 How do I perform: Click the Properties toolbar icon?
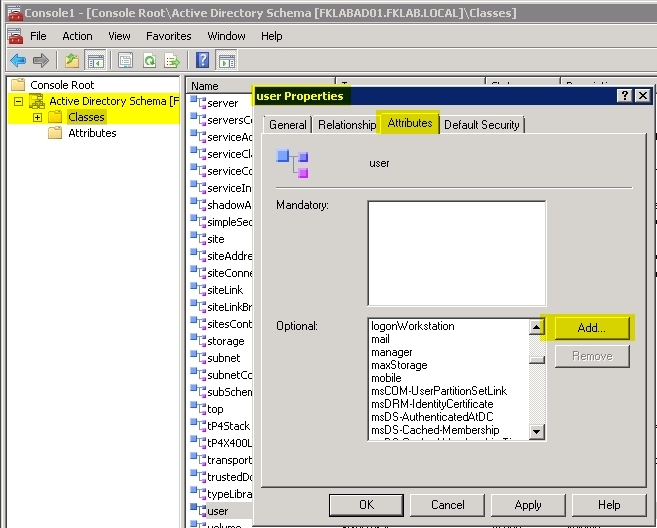[125, 60]
